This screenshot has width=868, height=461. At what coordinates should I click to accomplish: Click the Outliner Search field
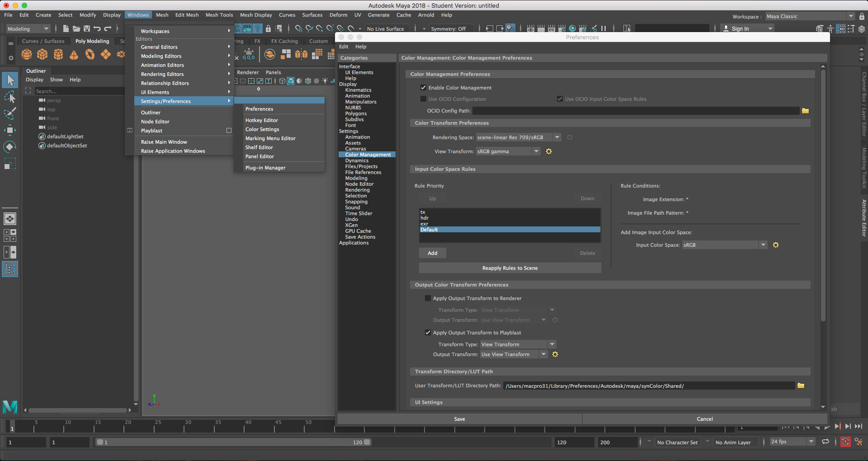79,91
